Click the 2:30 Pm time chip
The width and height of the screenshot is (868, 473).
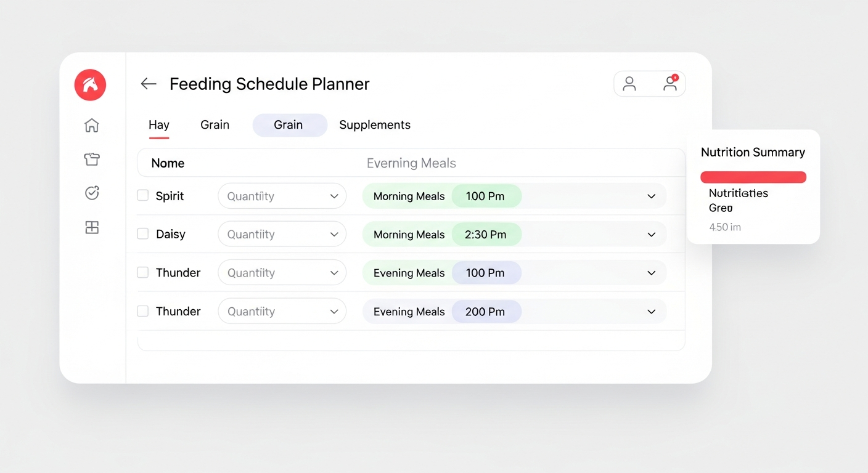pyautogui.click(x=486, y=234)
